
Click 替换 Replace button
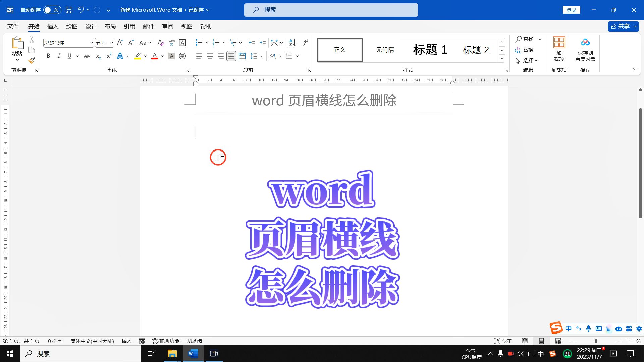coord(525,50)
